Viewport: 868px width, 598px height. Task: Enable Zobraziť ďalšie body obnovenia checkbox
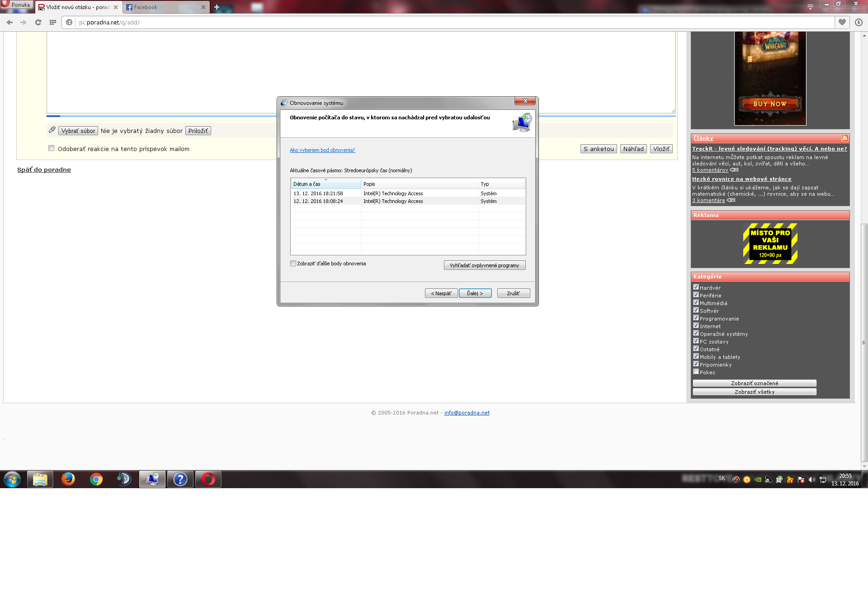(293, 264)
